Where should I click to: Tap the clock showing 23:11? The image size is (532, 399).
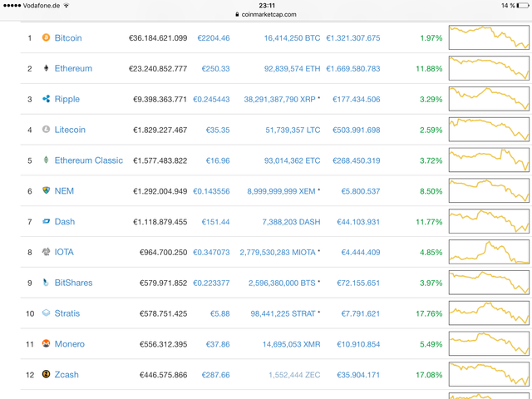click(x=267, y=6)
